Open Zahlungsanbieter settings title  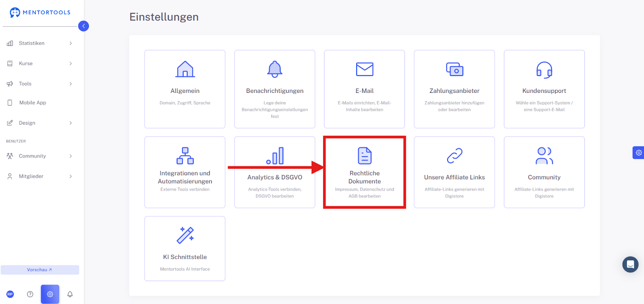pos(454,91)
